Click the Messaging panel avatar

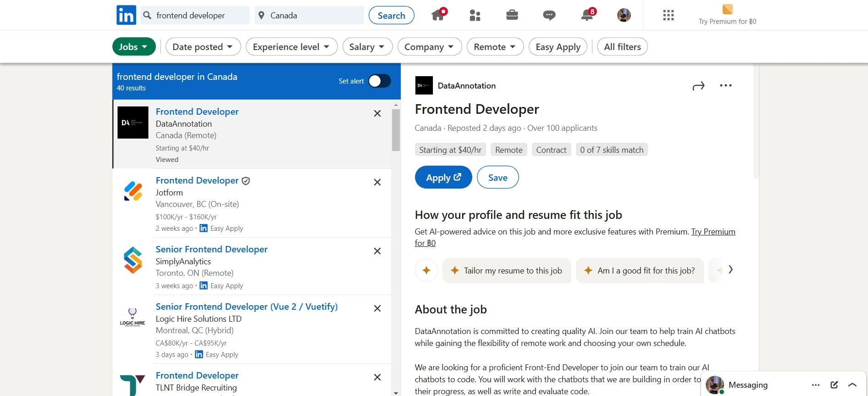[x=715, y=385]
